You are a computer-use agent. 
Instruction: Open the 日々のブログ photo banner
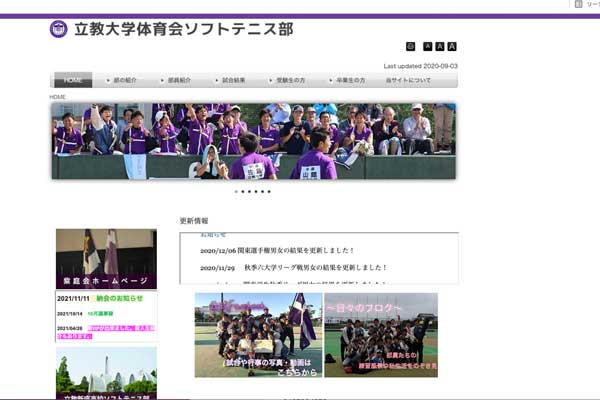381,335
